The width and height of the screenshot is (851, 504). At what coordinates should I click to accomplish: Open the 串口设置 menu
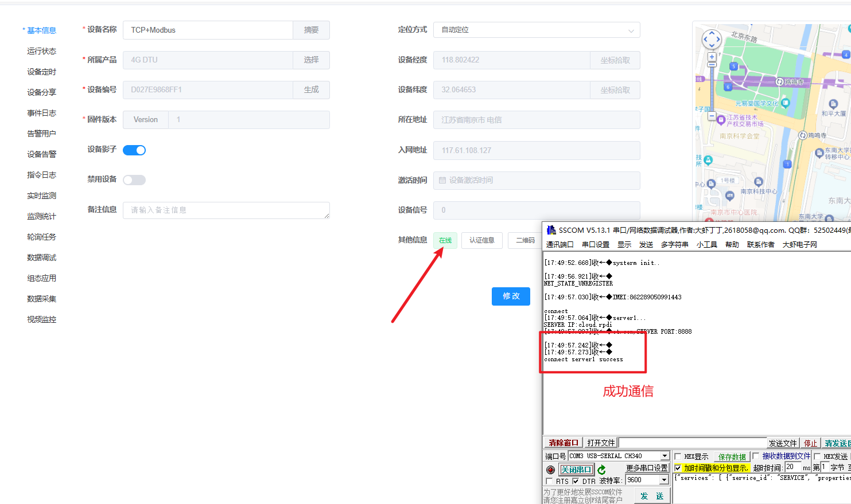tap(595, 245)
